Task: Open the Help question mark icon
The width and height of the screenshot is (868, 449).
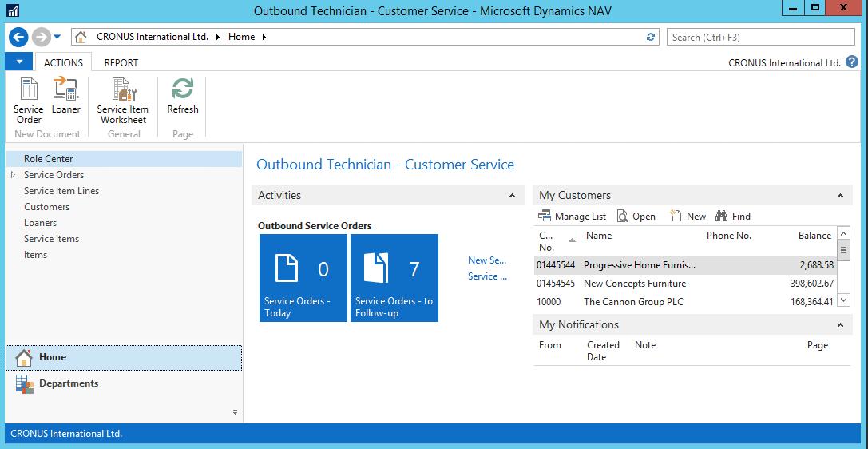Action: point(852,62)
